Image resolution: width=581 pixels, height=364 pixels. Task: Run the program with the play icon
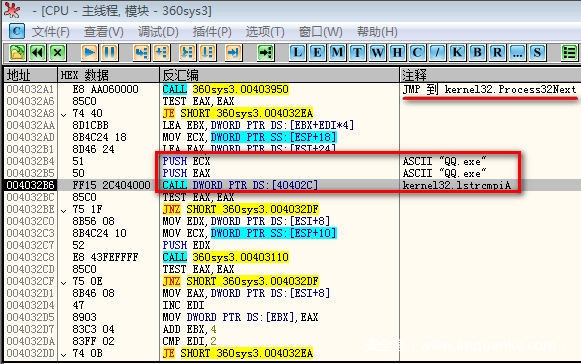point(90,52)
